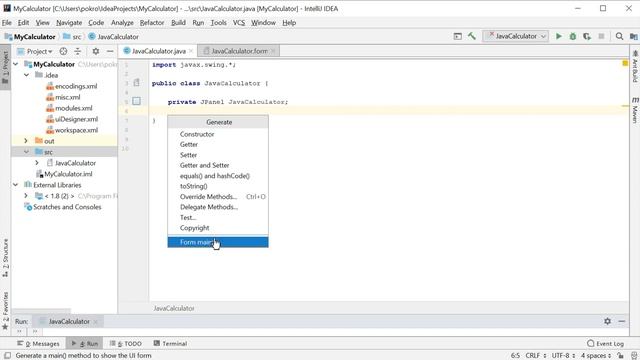Collapse External Libraries node

click(x=16, y=185)
